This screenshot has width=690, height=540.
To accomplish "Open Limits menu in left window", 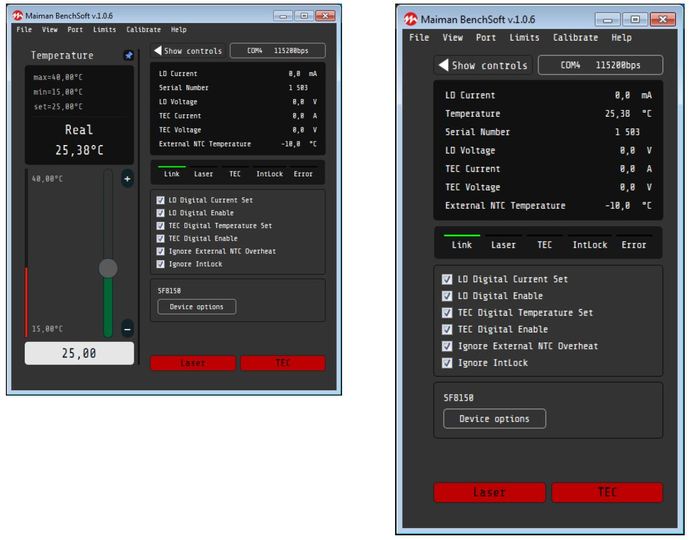I will tap(105, 29).
